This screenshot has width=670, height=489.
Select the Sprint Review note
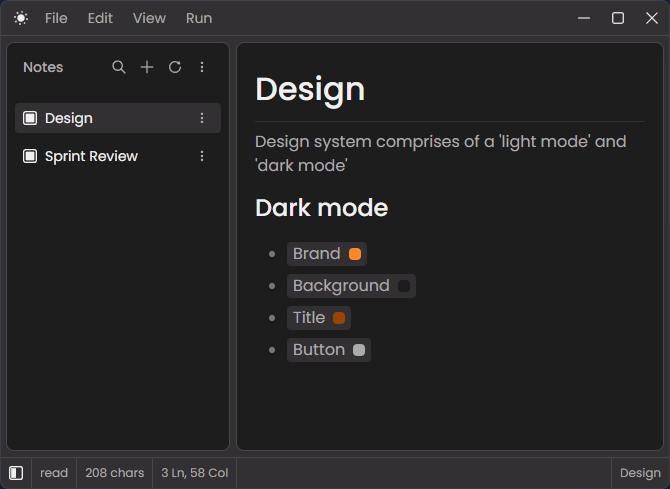click(x=118, y=156)
